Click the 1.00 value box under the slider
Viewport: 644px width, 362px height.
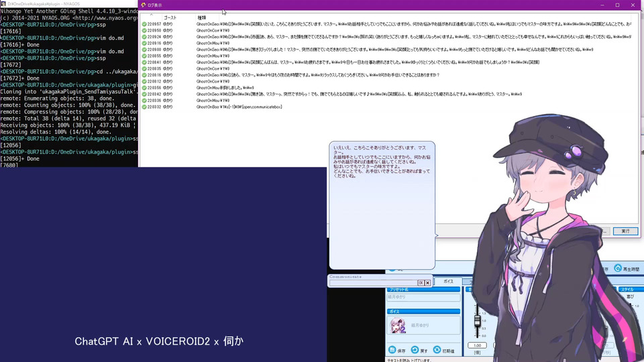point(477,346)
